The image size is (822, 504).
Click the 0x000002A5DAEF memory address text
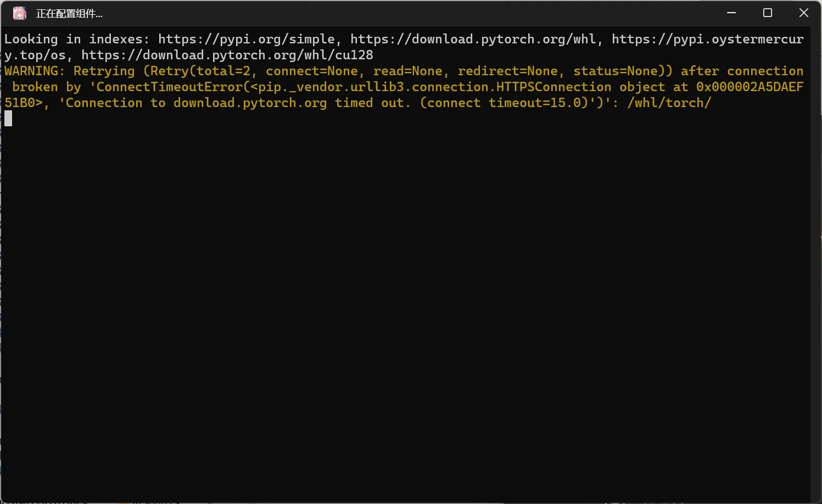(x=750, y=87)
